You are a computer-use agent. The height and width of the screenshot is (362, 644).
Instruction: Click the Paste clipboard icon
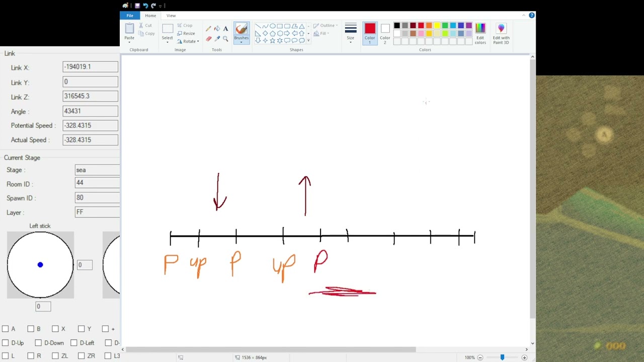coord(129,29)
